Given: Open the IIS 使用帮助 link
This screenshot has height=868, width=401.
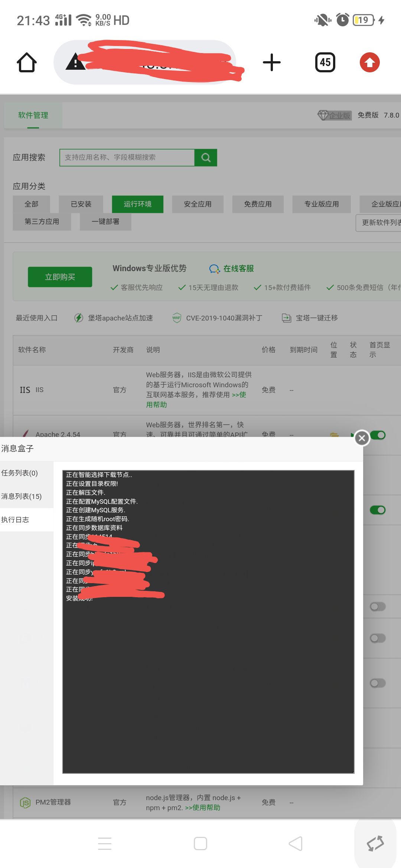Looking at the screenshot, I should 196,400.
